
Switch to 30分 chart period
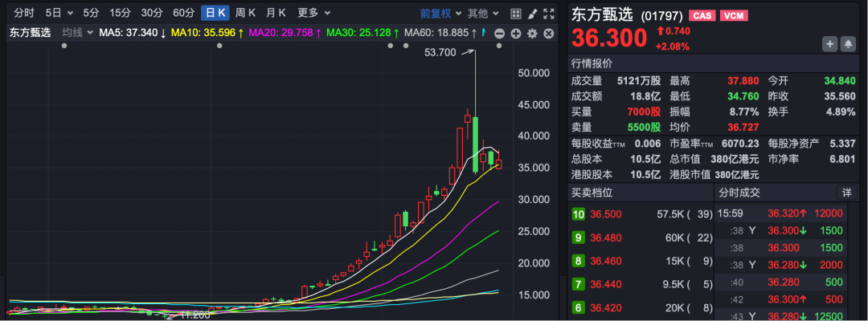(x=152, y=13)
